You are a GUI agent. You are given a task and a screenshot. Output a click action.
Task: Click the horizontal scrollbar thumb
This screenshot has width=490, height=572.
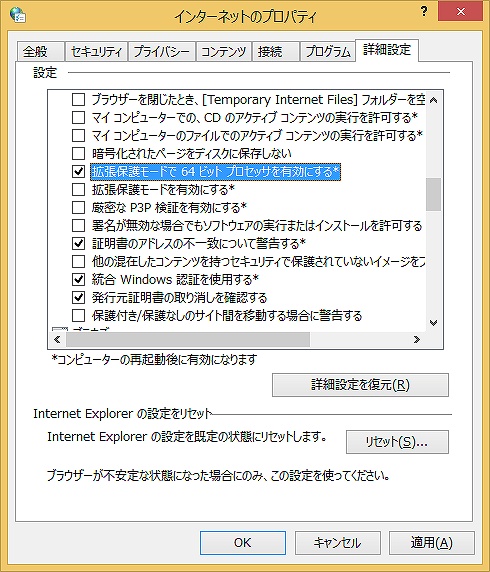click(188, 340)
